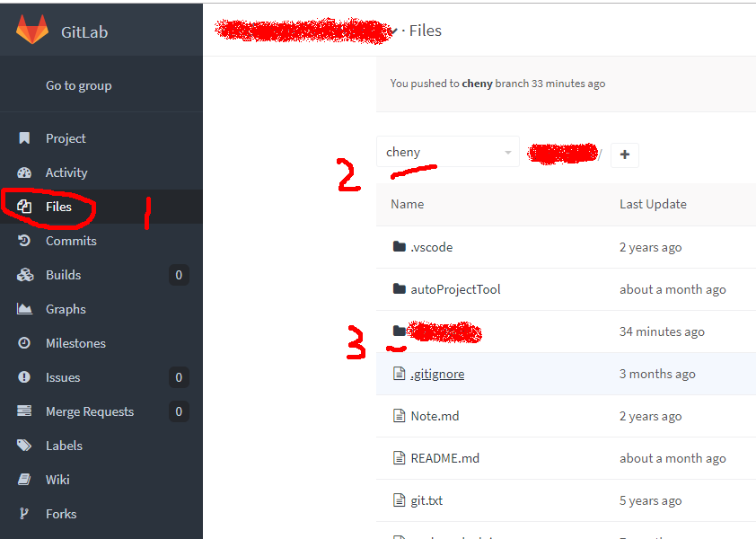Go to group link
The height and width of the screenshot is (539, 756).
coord(79,85)
